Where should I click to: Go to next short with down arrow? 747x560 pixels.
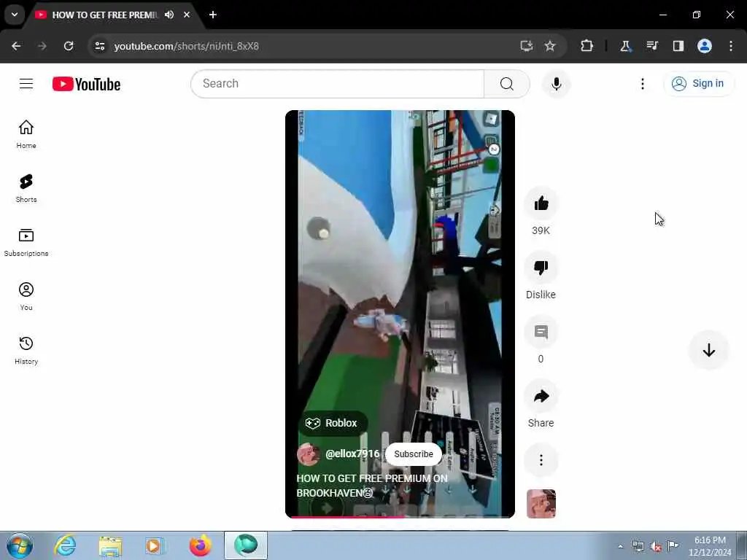click(x=709, y=351)
